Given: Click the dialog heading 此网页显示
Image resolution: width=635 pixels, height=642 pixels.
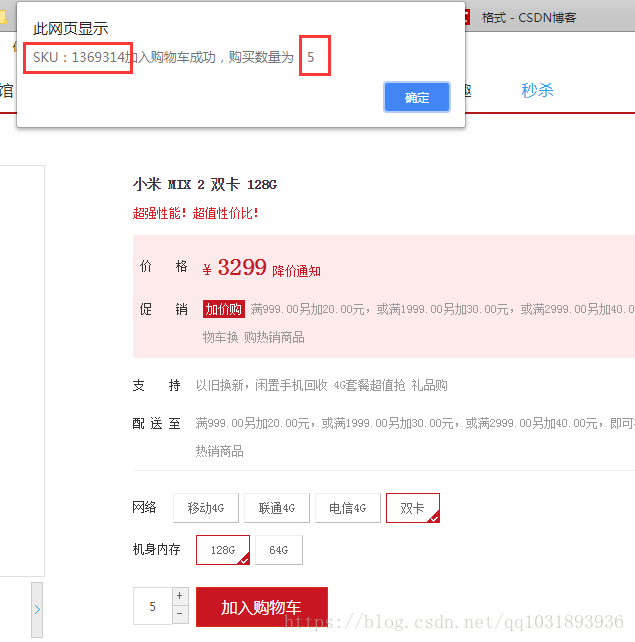Looking at the screenshot, I should (70, 29).
